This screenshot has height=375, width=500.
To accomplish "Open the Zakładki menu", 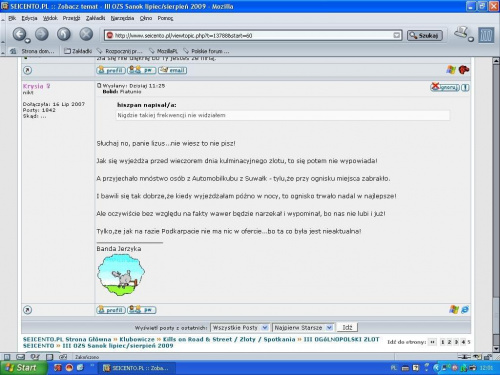I will [x=95, y=18].
